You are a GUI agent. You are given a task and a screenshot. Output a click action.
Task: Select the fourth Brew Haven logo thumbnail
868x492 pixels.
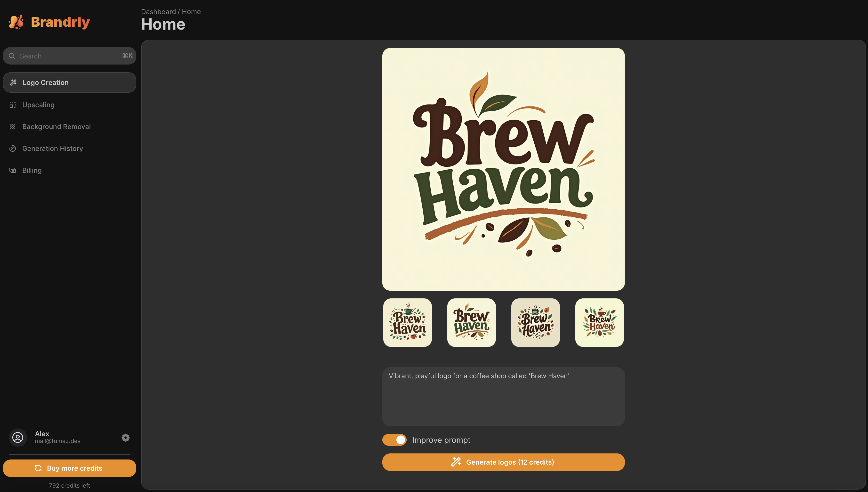[x=599, y=323]
